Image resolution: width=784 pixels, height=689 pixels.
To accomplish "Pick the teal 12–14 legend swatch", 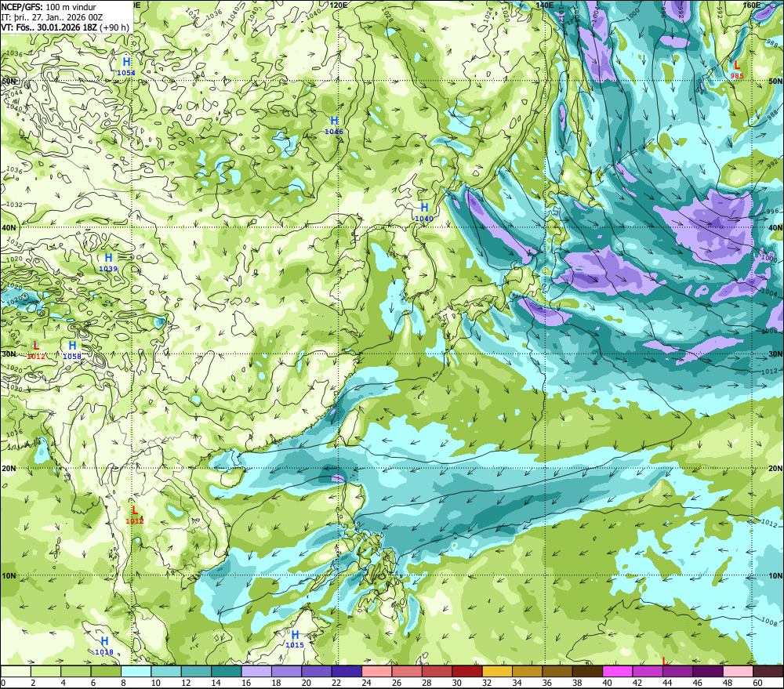I will (x=197, y=671).
